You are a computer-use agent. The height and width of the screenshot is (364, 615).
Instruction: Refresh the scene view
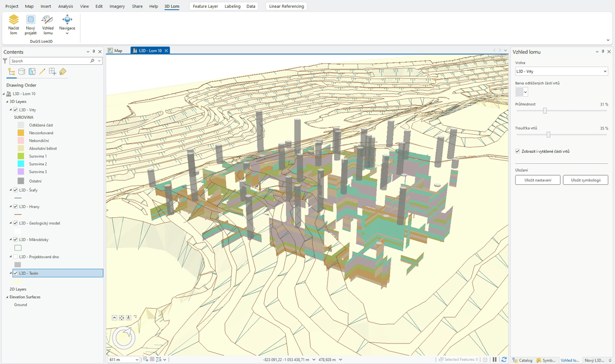click(x=504, y=359)
